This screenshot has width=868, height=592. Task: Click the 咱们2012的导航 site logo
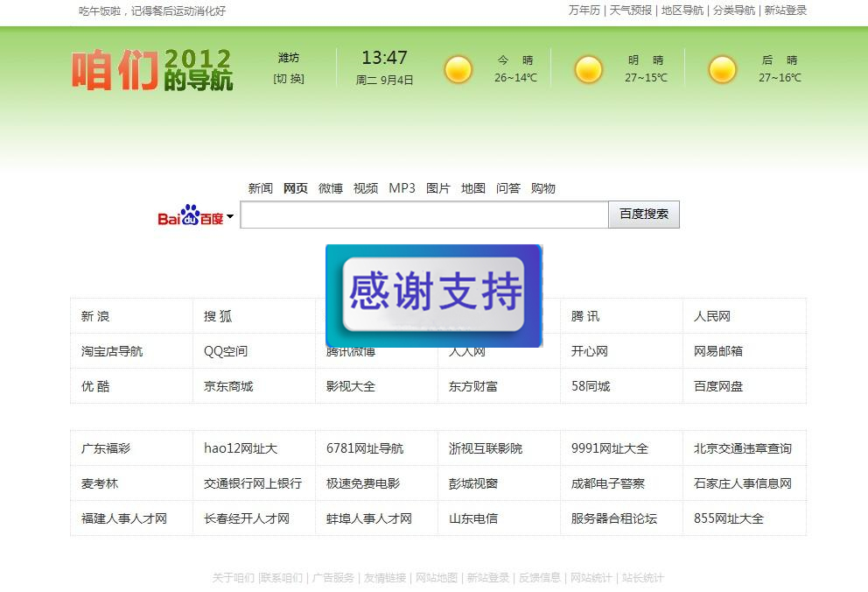(x=152, y=70)
